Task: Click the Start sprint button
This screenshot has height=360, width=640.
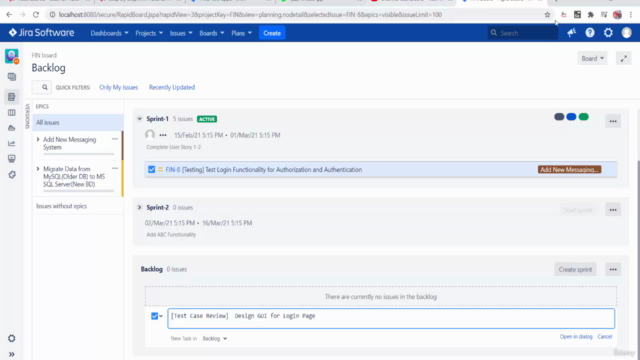Action: (578, 210)
